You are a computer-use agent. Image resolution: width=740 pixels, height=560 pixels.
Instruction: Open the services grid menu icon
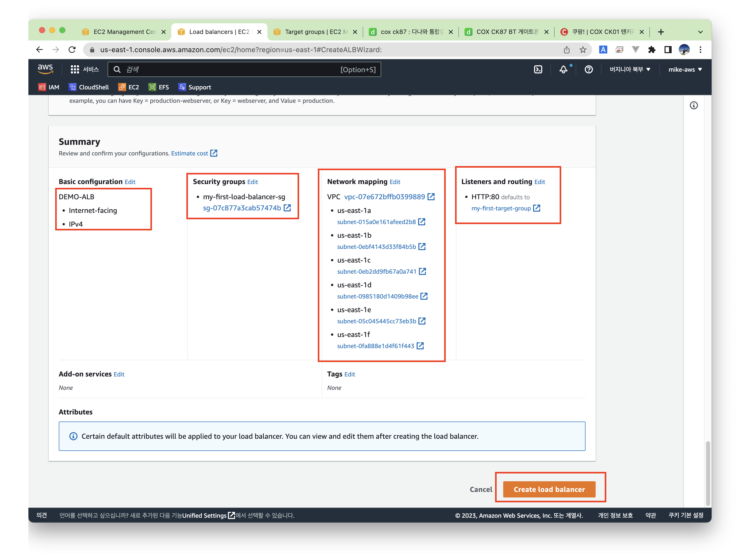[75, 70]
